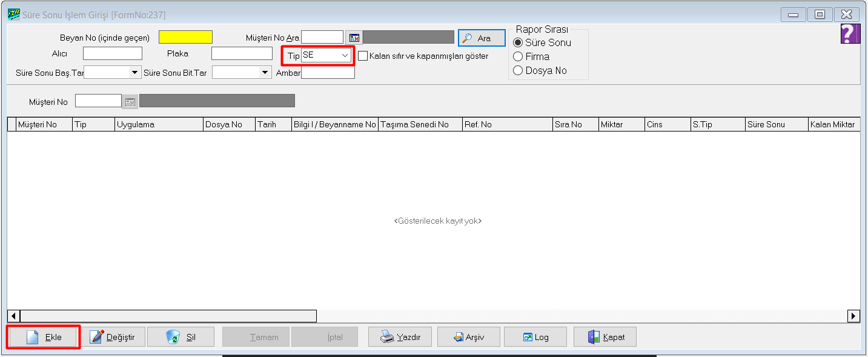Image resolution: width=868 pixels, height=357 pixels.
Task: Minimize the Süre Sonu İşlem Girişi window
Action: (793, 15)
